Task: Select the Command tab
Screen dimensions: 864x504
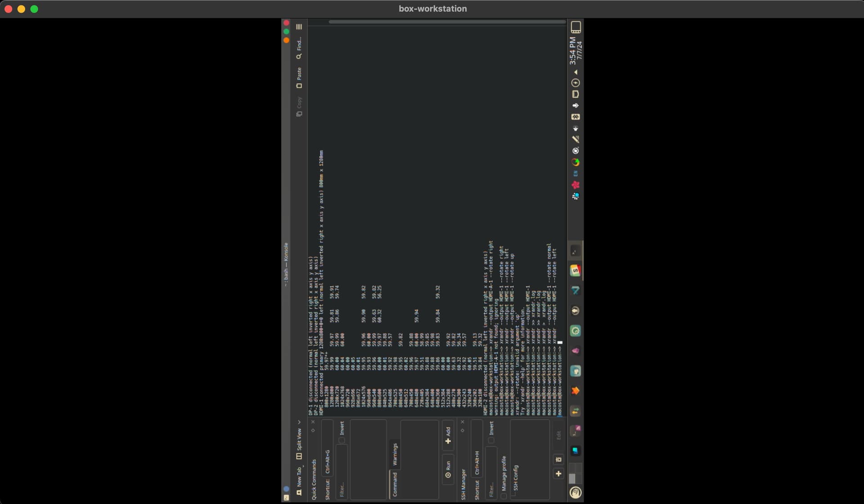Action: coord(395,484)
